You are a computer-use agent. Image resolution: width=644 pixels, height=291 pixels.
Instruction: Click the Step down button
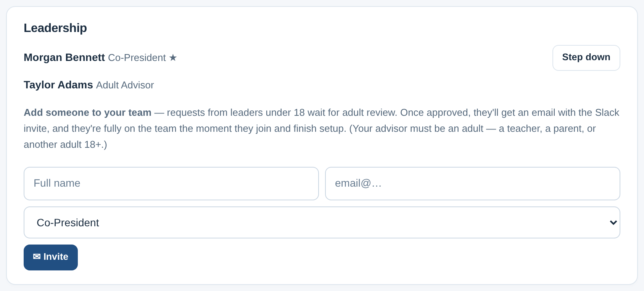(586, 58)
